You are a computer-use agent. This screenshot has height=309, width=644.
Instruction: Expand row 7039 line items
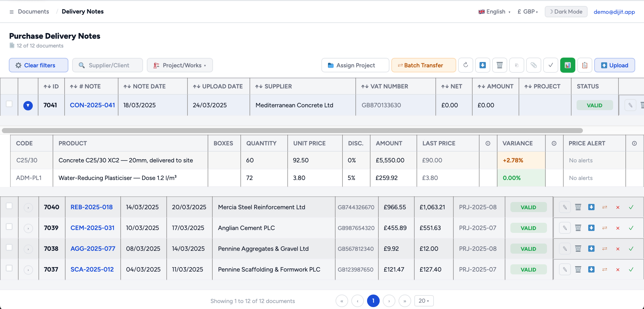(x=28, y=228)
